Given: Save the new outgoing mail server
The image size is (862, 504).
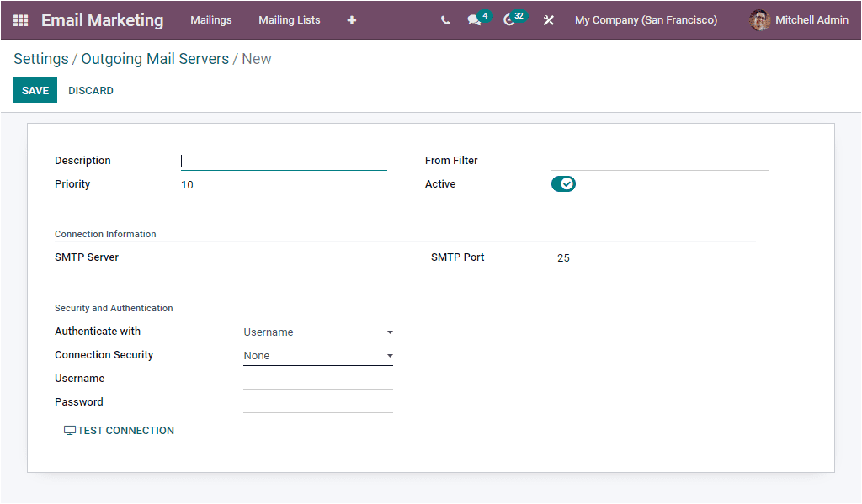Looking at the screenshot, I should [x=35, y=90].
